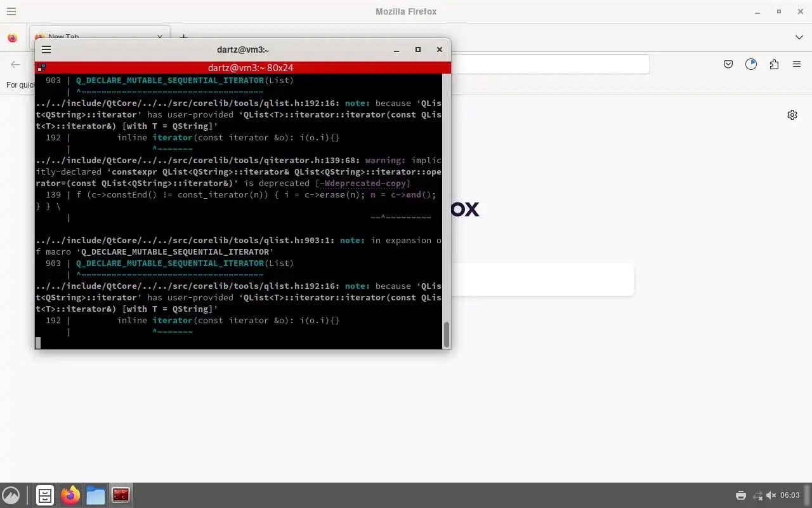The width and height of the screenshot is (812, 508).
Task: Open the file manager from the taskbar
Action: [96, 495]
